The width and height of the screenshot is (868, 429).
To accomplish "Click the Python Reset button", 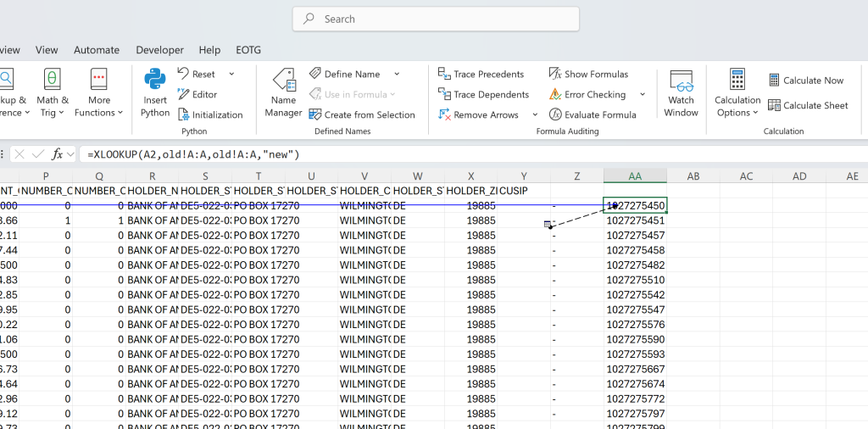I will coord(197,74).
